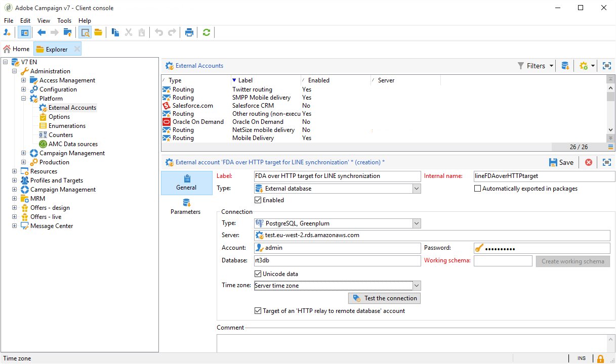Expand the Access Management node
Image resolution: width=616 pixels, height=364 pixels.
coord(24,80)
